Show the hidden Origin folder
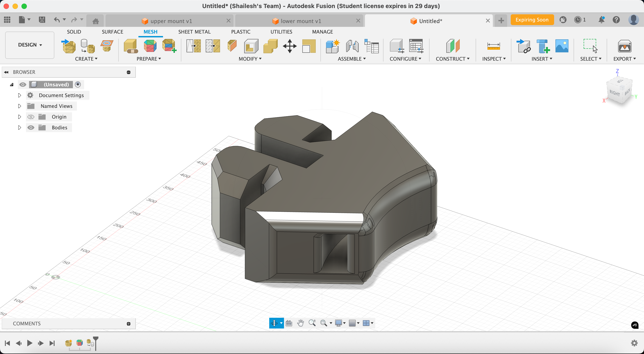Viewport: 644px width, 354px height. click(x=31, y=117)
